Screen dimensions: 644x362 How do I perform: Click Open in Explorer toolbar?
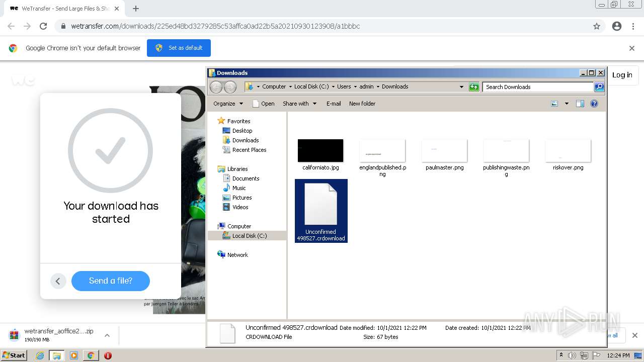pyautogui.click(x=263, y=104)
